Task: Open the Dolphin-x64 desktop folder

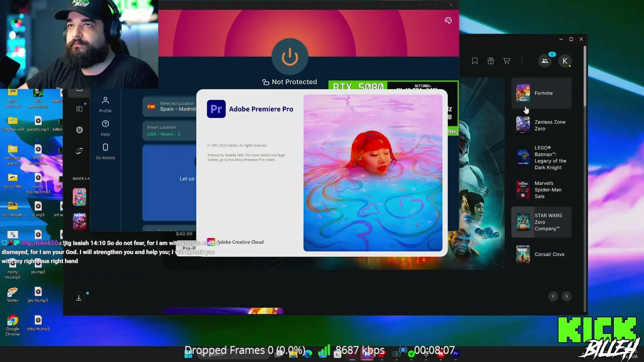Action: click(13, 124)
